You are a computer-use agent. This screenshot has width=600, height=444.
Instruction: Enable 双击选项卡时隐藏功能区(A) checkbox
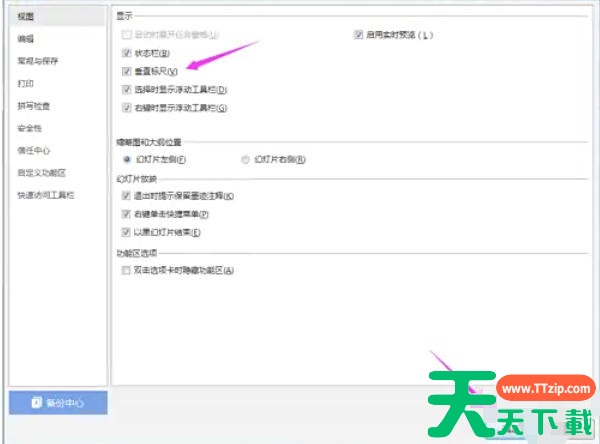126,270
